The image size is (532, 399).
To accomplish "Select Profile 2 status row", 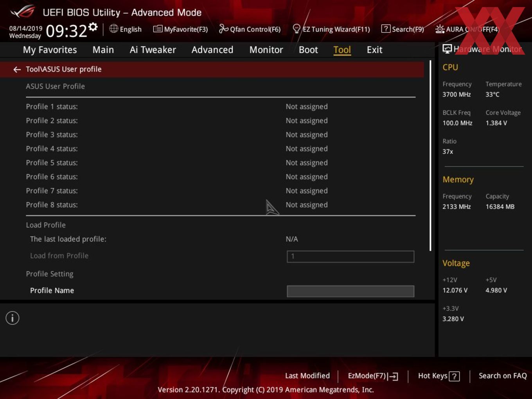I will click(221, 120).
